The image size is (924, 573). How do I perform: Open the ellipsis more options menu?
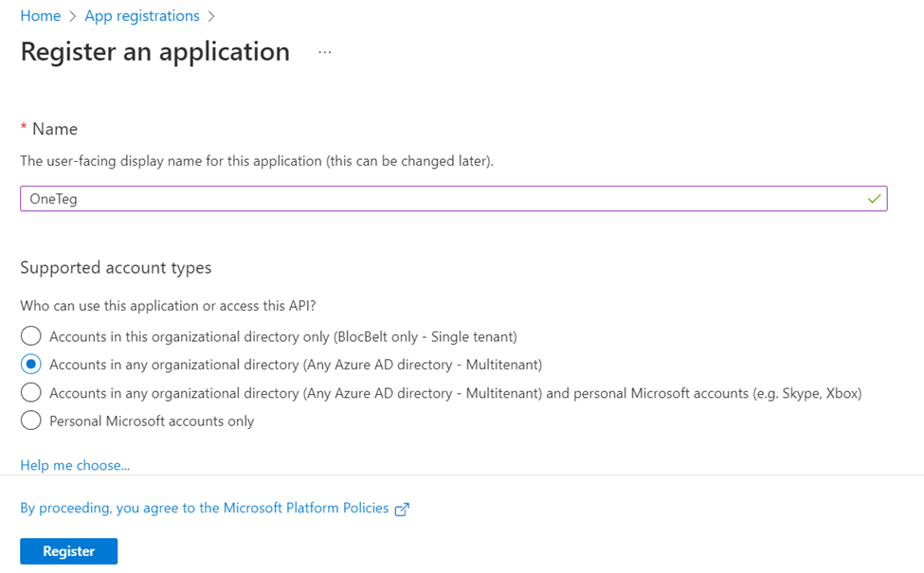click(x=325, y=52)
